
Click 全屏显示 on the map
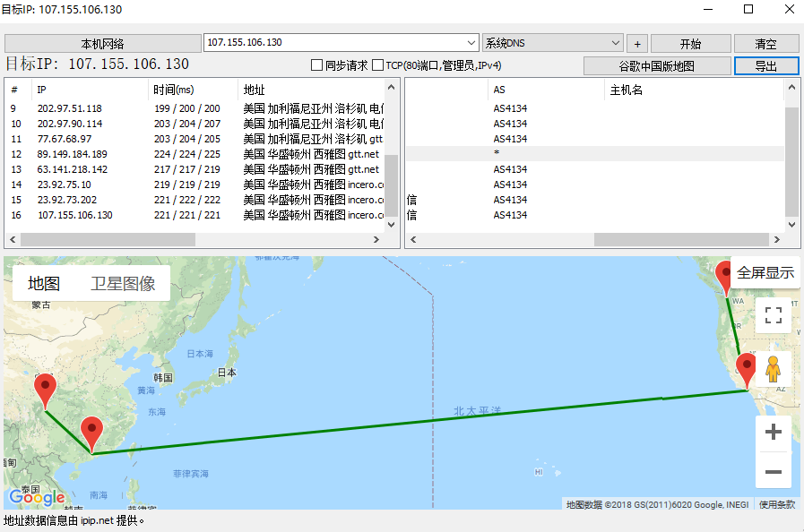[765, 272]
